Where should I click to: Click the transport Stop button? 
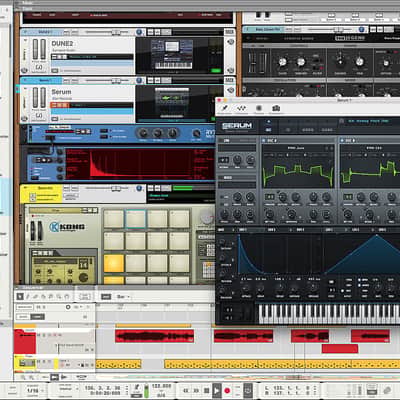coord(206,390)
